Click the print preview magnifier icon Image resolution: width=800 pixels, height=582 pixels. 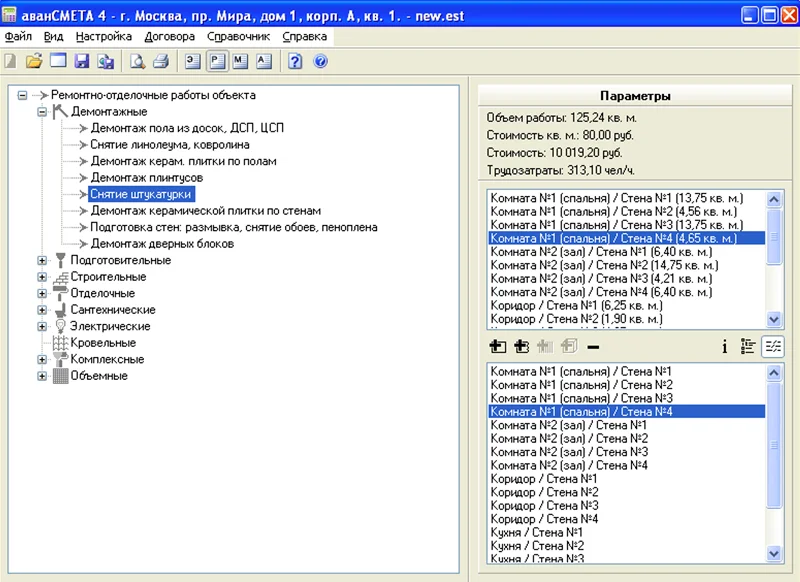coord(136,61)
